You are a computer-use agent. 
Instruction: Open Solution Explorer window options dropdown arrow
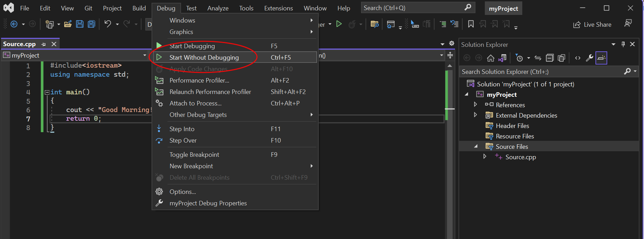tap(613, 44)
